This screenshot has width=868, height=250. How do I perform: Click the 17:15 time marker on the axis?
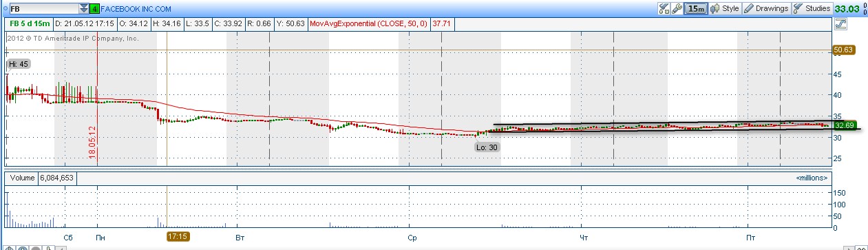pyautogui.click(x=178, y=236)
